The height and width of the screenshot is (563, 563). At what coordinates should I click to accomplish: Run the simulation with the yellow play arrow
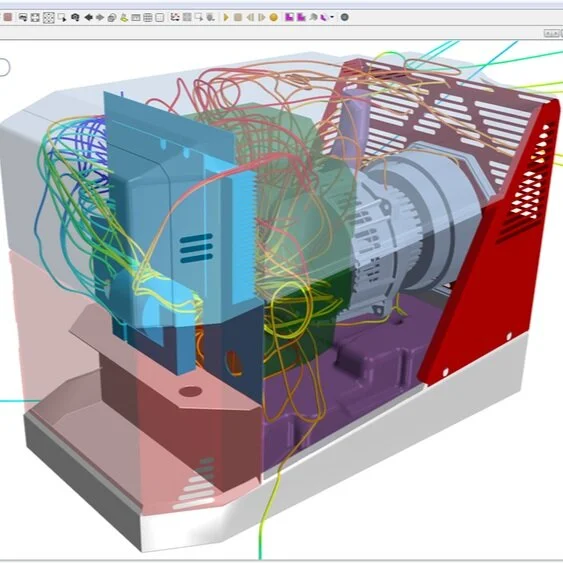coord(226,17)
